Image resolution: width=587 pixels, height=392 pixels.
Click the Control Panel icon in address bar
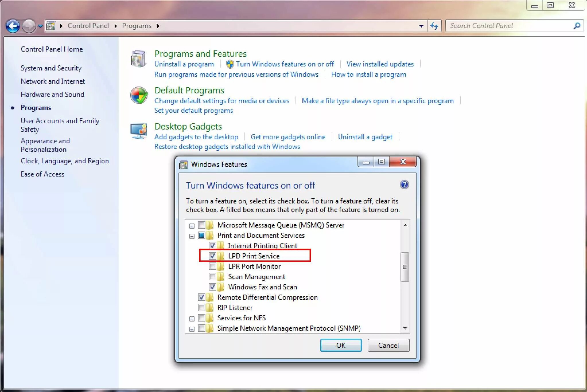point(51,26)
